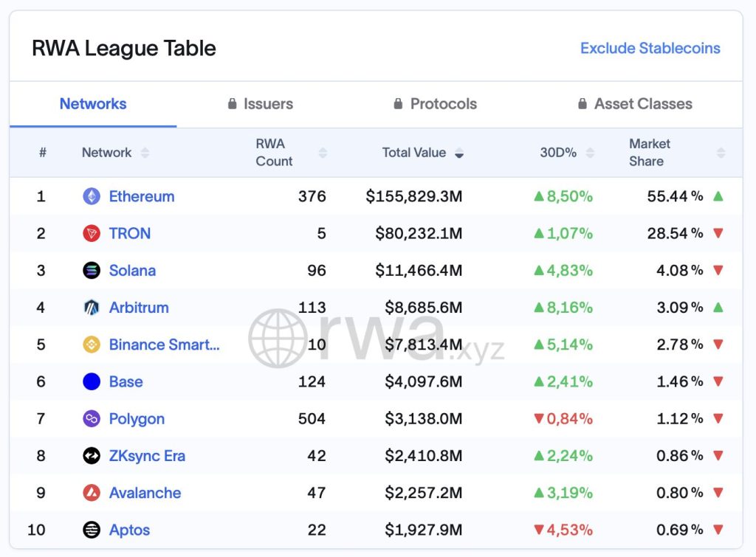Toggle Exclude Stablecoins filter

click(x=650, y=48)
